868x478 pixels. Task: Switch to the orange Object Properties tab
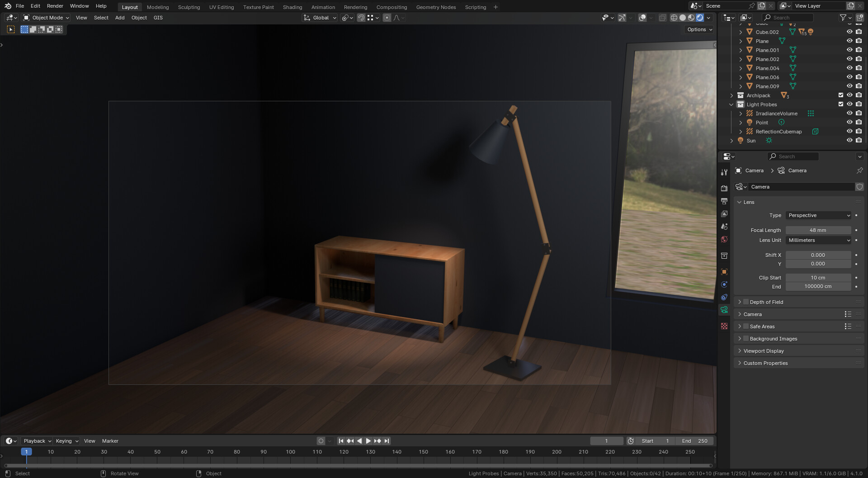pyautogui.click(x=724, y=272)
